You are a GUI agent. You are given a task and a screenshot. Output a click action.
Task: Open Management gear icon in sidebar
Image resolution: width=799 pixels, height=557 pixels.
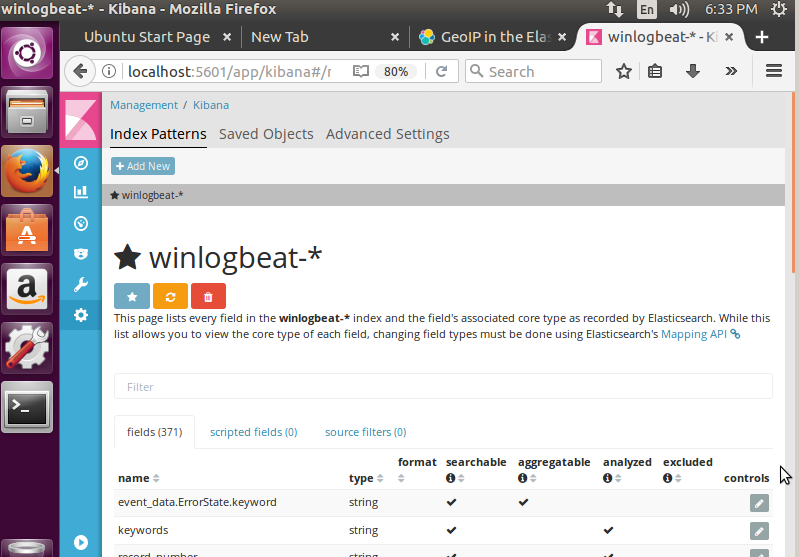coord(81,315)
